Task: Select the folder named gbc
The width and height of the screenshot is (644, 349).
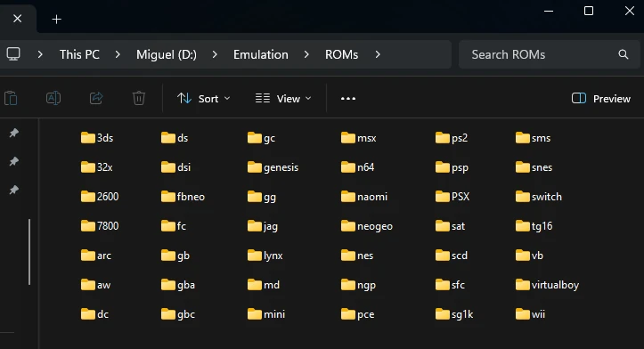Action: click(x=178, y=314)
